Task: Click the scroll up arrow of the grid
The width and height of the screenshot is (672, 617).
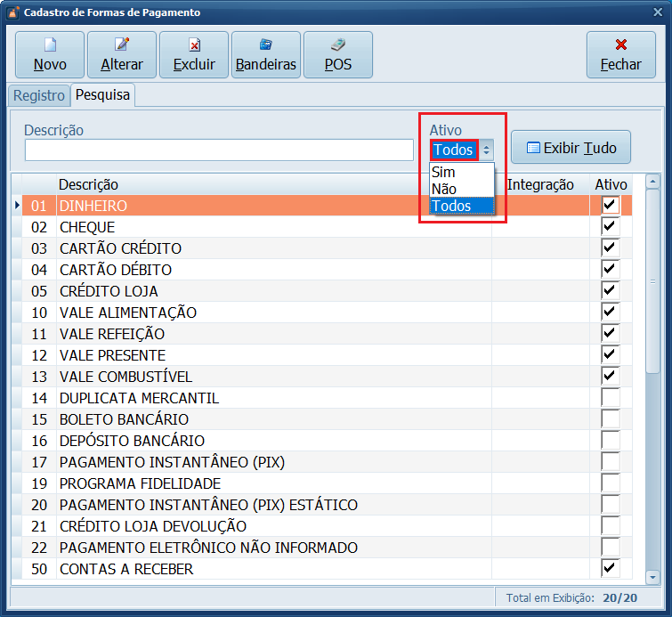Action: point(653,183)
